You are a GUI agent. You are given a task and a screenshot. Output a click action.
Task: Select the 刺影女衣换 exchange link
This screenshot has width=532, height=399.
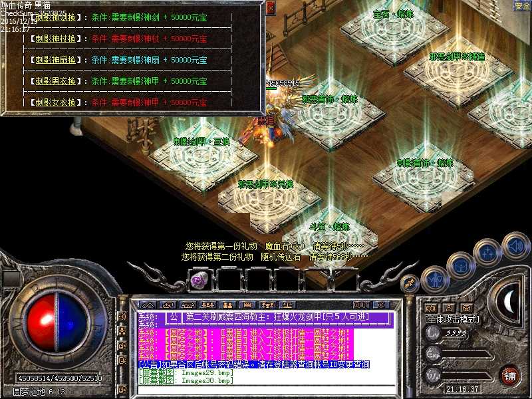pos(55,102)
